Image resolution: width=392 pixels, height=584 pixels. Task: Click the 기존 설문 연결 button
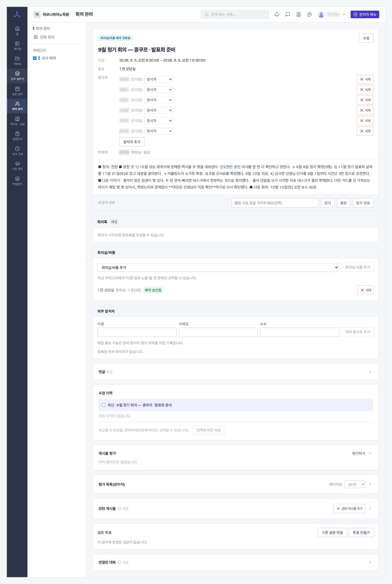coord(332,532)
